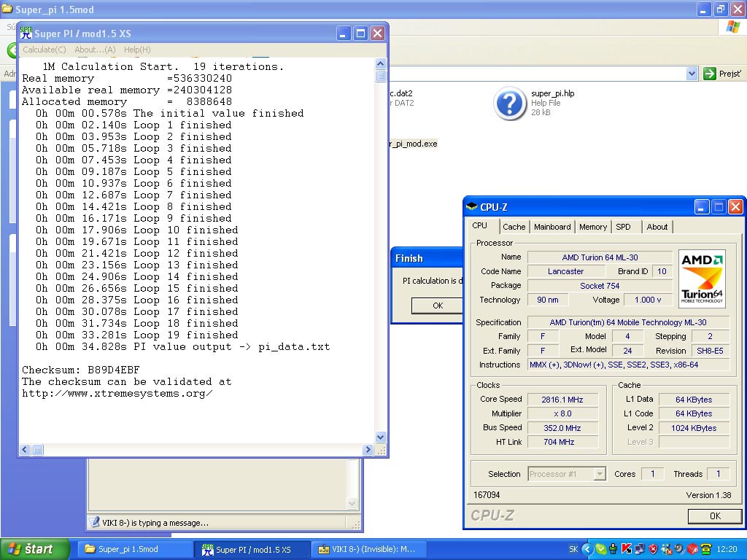Click the HT Link value 704 MHz
The width and height of the screenshot is (747, 560).
[562, 442]
